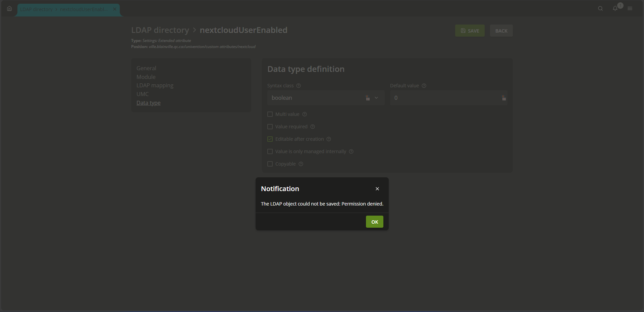
Task: Toggle the Copyable checkbox
Action: click(x=270, y=164)
